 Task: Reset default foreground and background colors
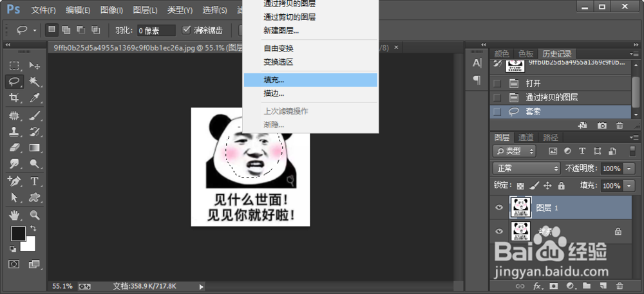click(x=13, y=248)
